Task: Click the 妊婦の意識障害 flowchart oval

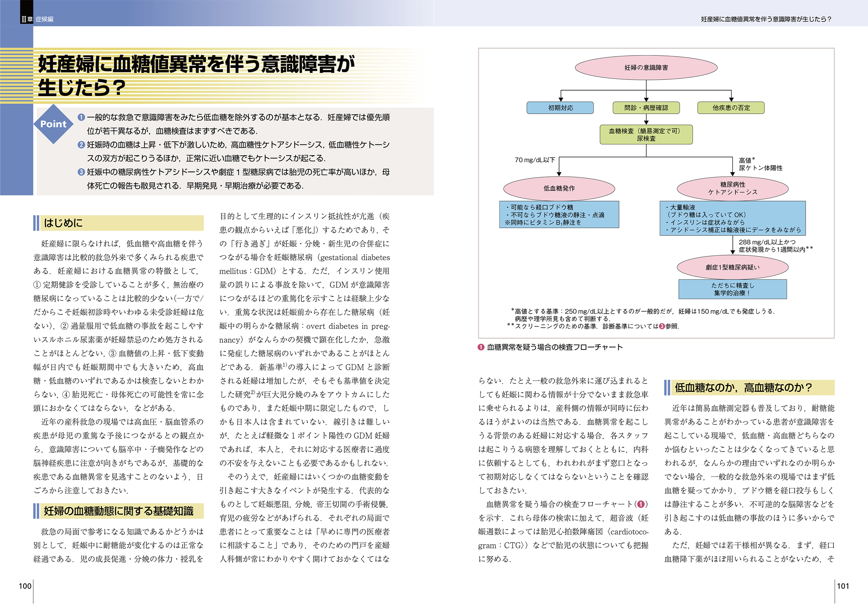Action: 646,68
